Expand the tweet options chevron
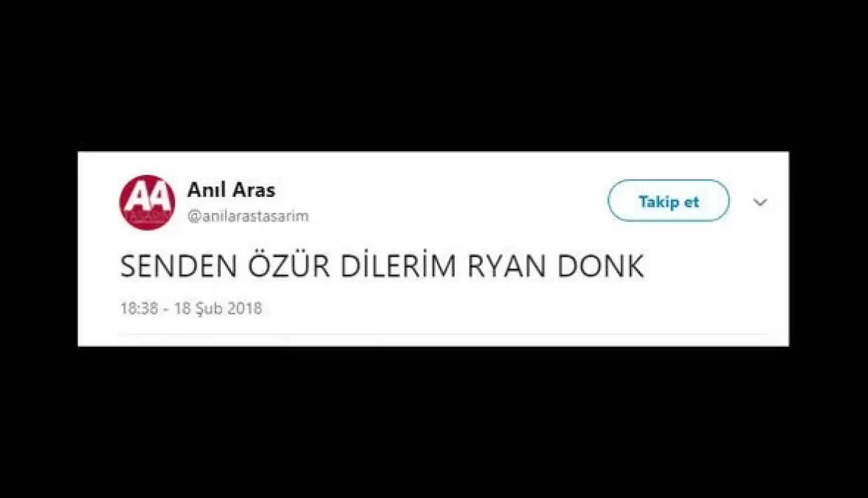 760,202
